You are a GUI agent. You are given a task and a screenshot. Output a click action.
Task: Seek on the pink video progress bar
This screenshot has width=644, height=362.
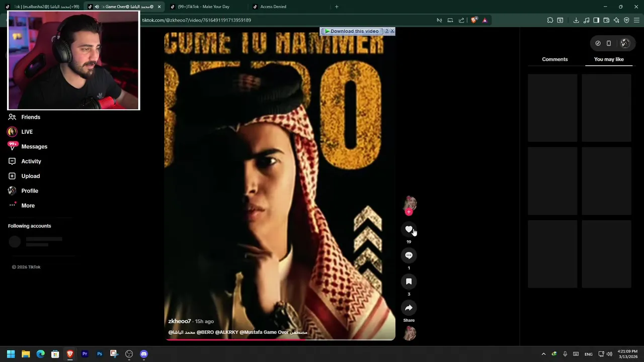pyautogui.click(x=280, y=340)
